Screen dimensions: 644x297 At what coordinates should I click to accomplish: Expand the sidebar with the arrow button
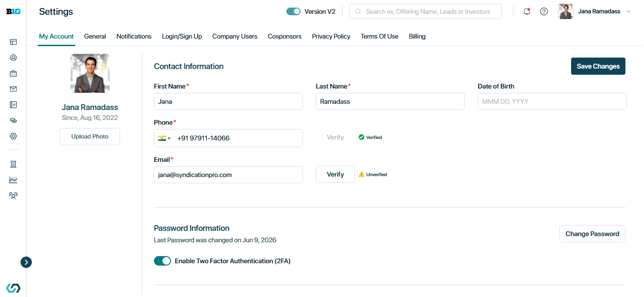[26, 262]
